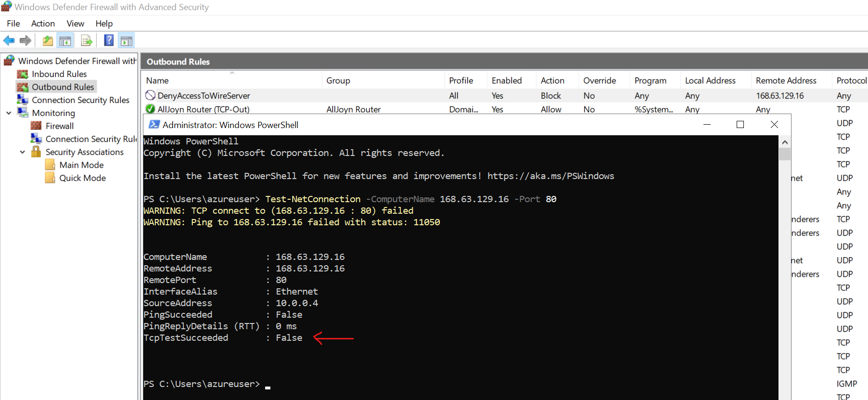Click the AllJoyn Router group cell
The image size is (868, 400).
354,109
